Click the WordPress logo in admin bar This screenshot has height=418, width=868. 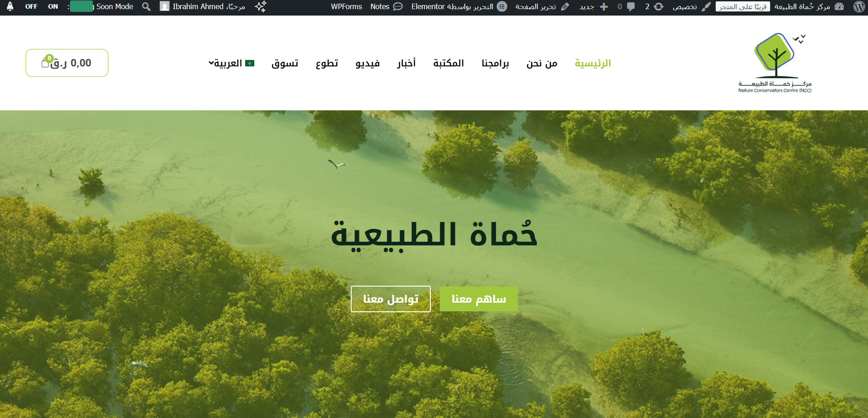(859, 6)
